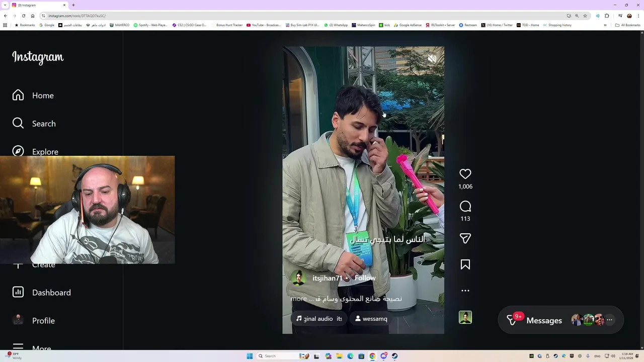
Task: Focus the Chrome address bar
Action: tap(302, 16)
